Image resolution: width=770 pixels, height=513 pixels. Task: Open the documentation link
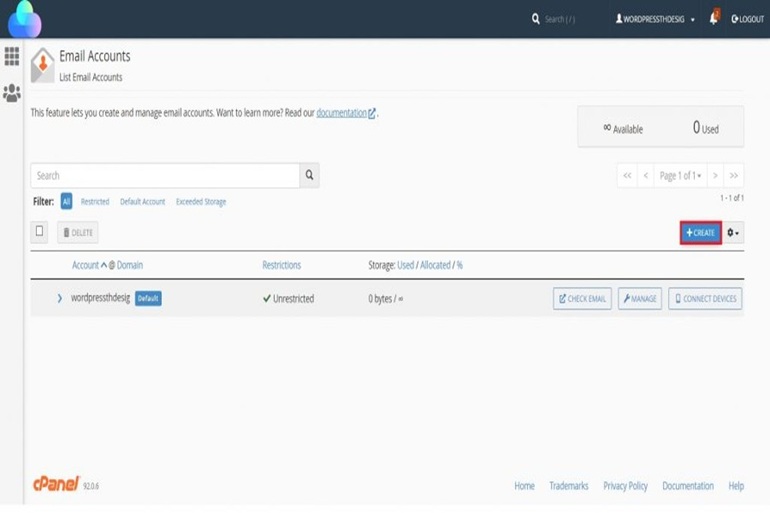pos(342,113)
